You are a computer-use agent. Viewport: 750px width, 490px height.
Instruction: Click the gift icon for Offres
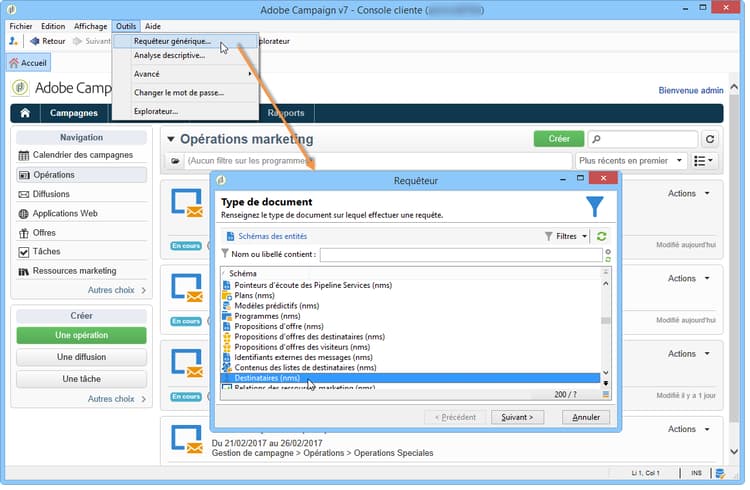point(23,234)
